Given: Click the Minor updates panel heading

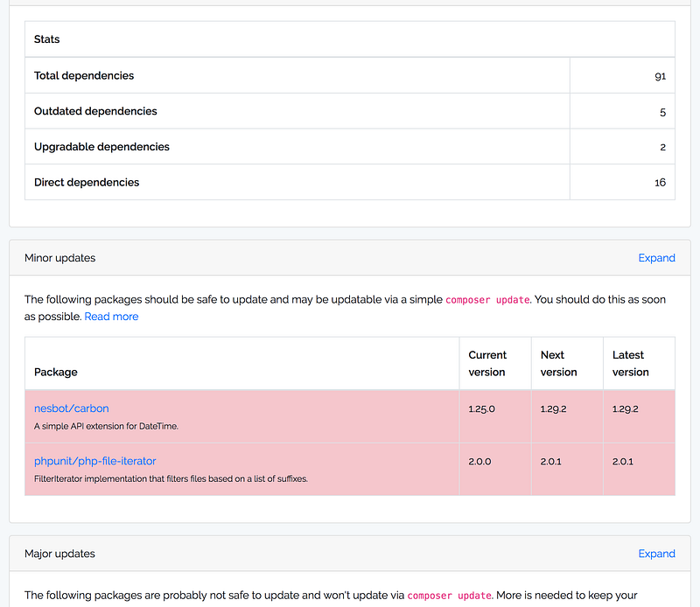Looking at the screenshot, I should coord(60,258).
